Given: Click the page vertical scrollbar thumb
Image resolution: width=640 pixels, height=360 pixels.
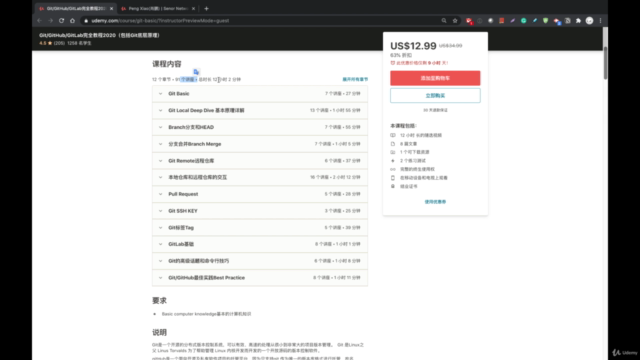Looking at the screenshot, I should [605, 63].
